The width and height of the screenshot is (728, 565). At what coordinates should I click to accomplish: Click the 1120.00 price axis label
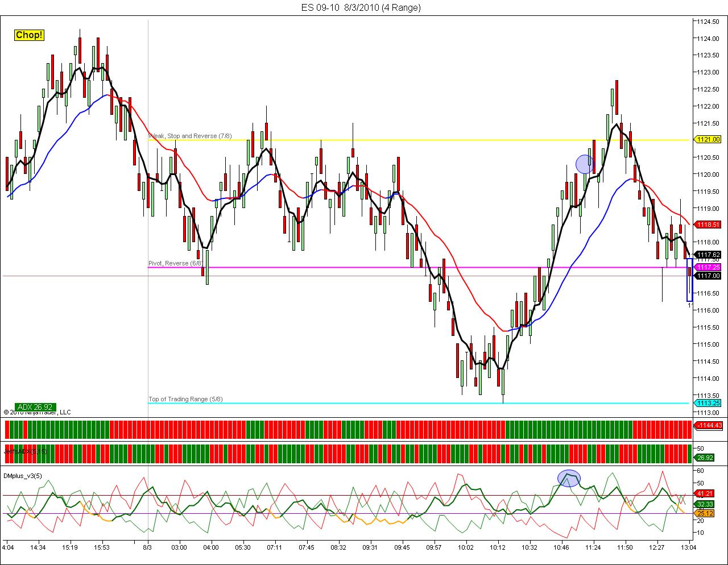[x=708, y=174]
